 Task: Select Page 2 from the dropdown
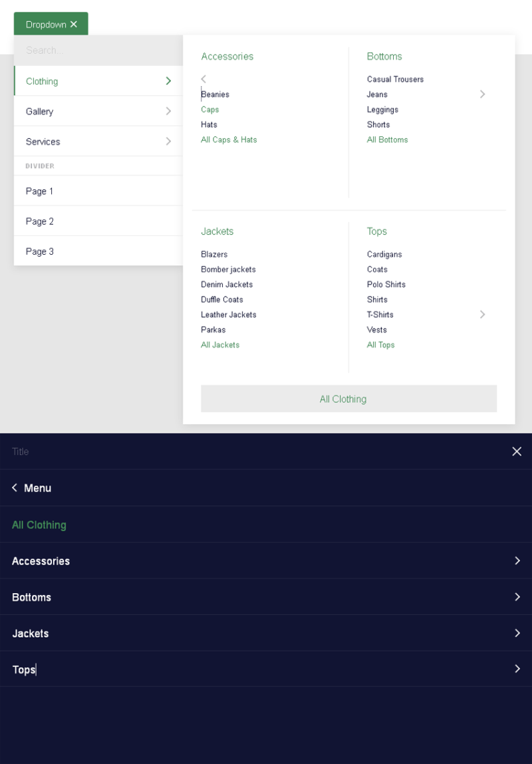[x=98, y=221]
